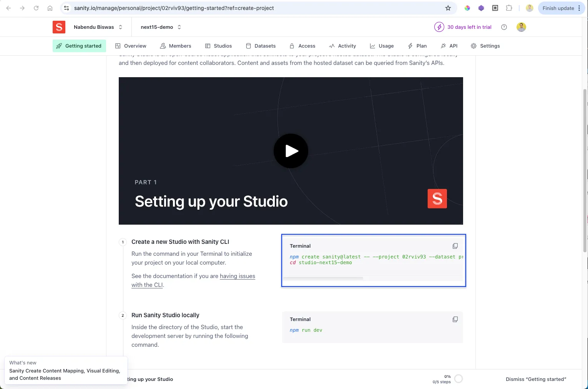Reload the current page
588x389 pixels.
click(36, 8)
